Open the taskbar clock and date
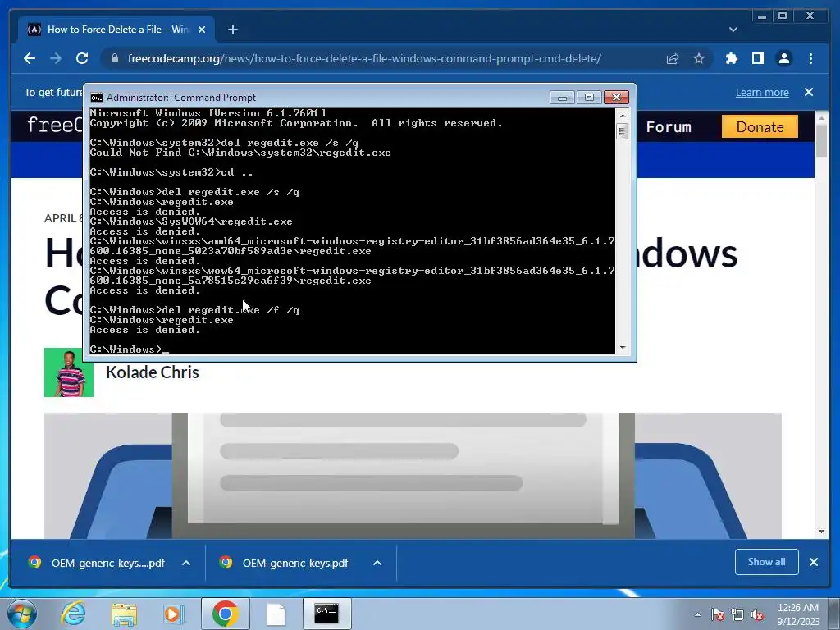 point(798,614)
